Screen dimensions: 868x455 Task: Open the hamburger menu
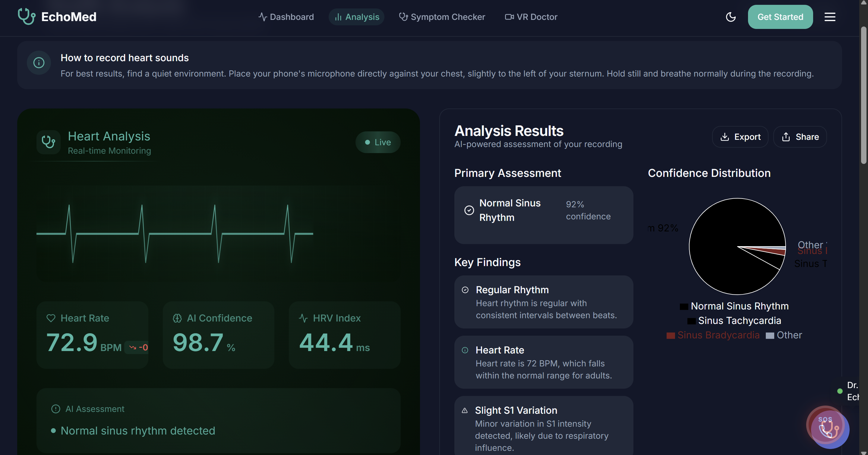click(x=830, y=17)
